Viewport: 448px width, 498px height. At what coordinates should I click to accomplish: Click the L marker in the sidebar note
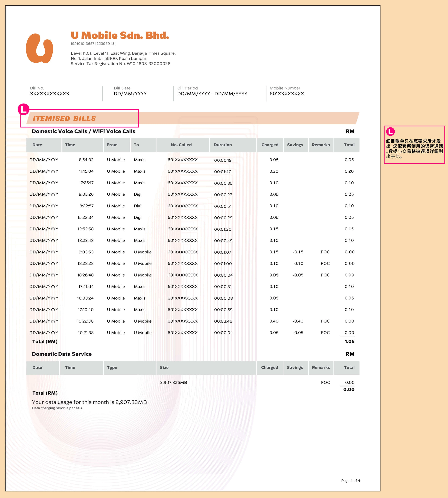click(x=391, y=132)
